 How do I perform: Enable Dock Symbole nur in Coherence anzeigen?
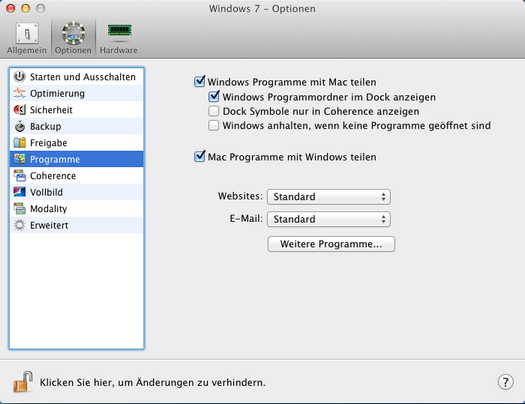point(214,111)
